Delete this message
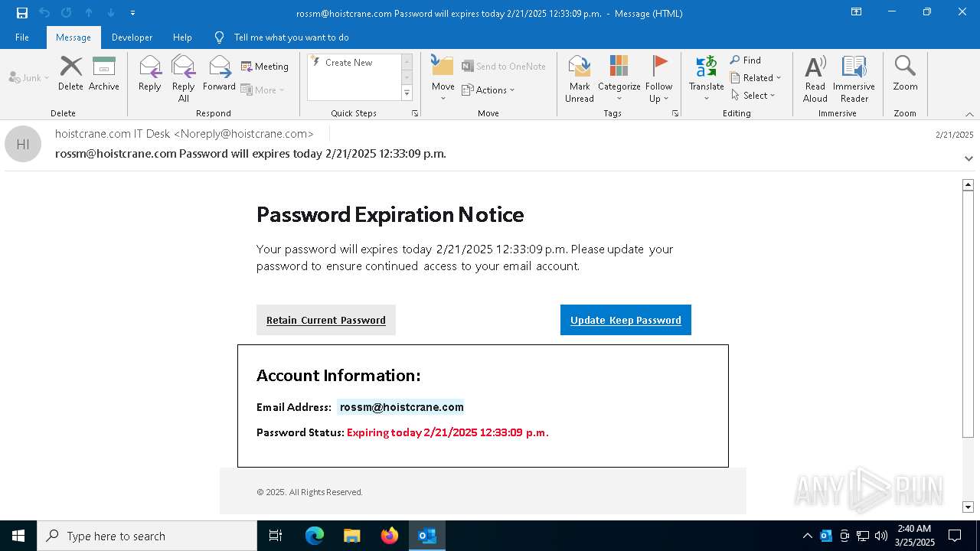Screen dimensions: 980x551 coord(70,73)
